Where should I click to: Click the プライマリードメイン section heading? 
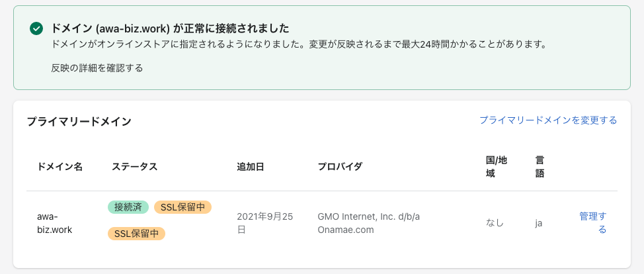(79, 121)
